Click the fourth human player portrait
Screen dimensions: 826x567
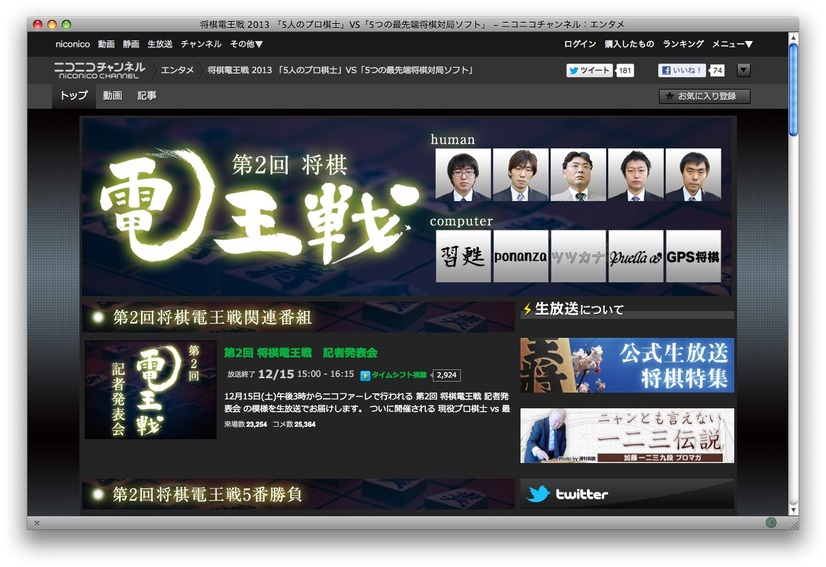coord(635,174)
